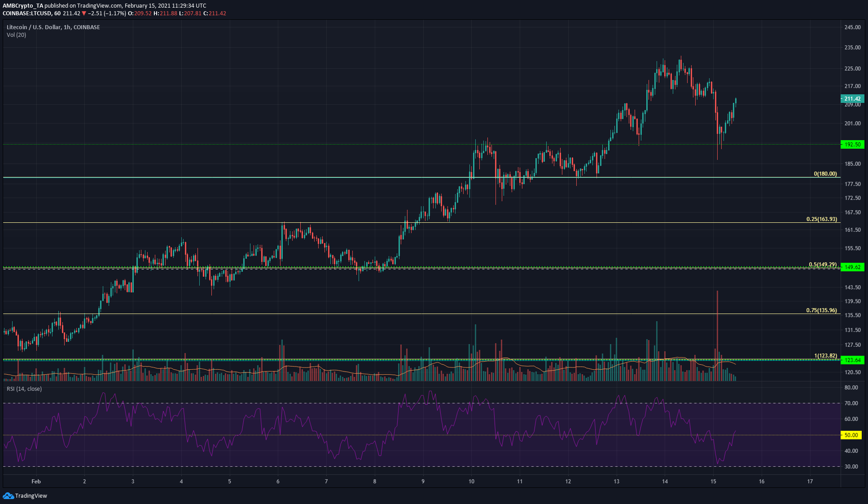Click the 123.64 green price label
Viewport: 868px width, 504px height.
click(852, 360)
